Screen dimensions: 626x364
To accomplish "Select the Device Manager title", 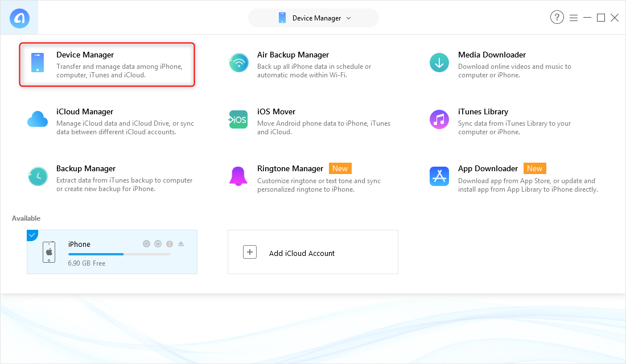I will pyautogui.click(x=85, y=55).
